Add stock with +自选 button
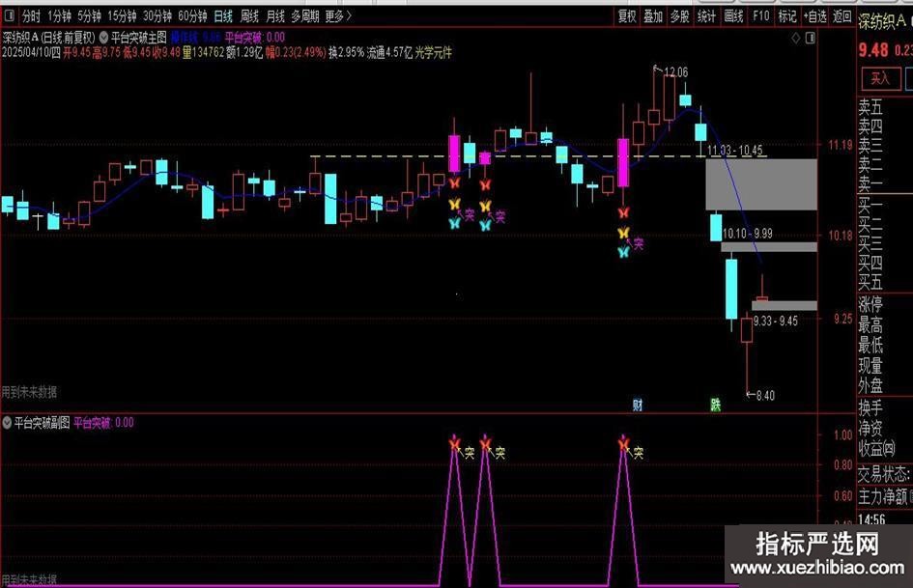913x588 pixels. [814, 16]
